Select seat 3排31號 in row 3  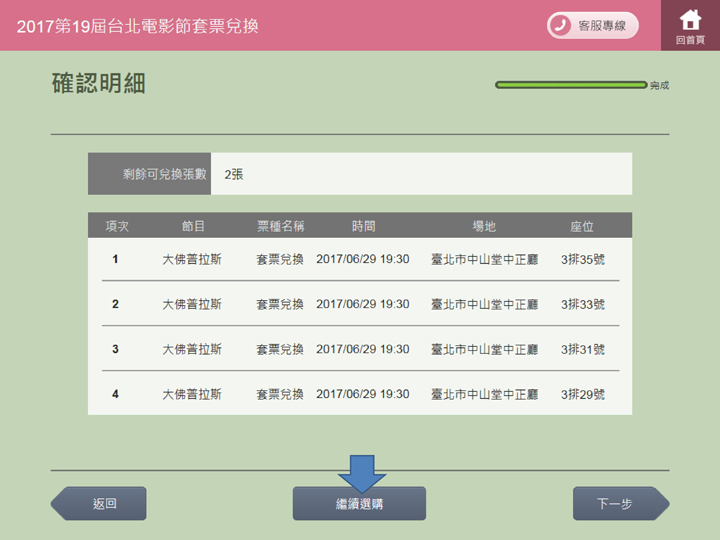[x=583, y=349]
